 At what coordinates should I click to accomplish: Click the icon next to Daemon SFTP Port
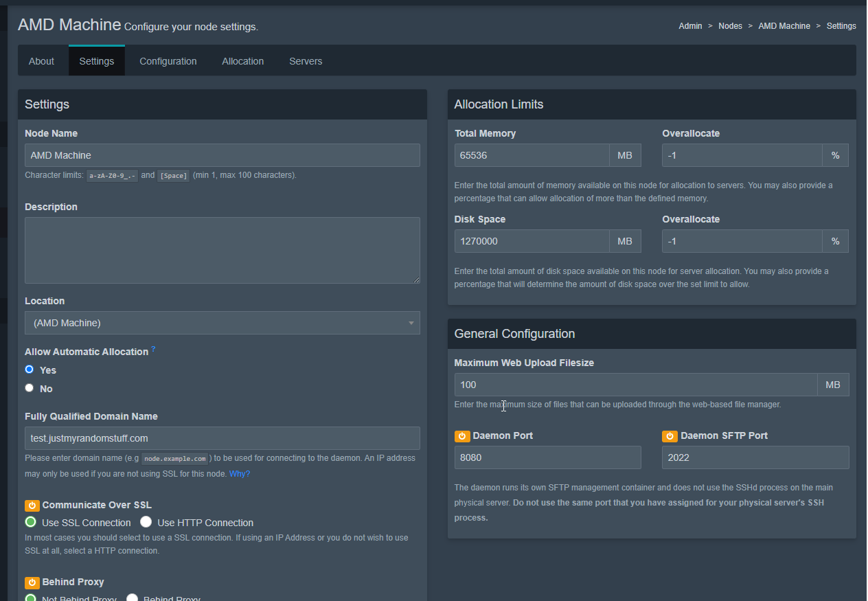(x=670, y=435)
